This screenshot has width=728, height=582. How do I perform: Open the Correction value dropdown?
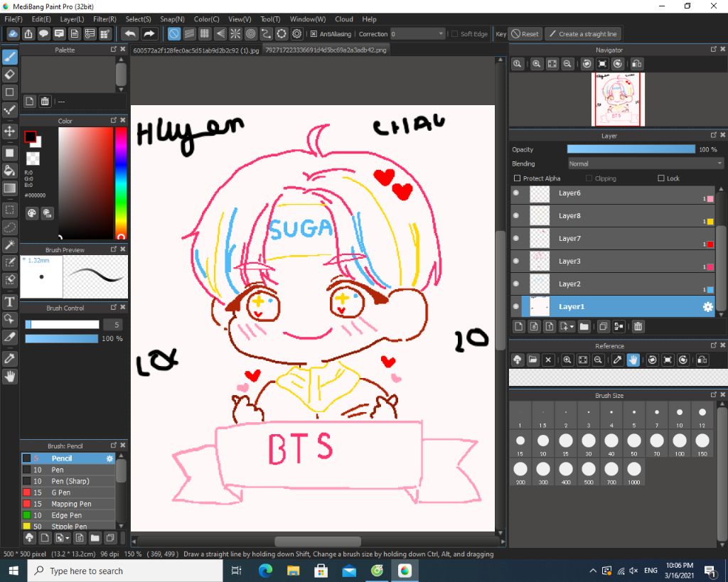click(x=417, y=34)
